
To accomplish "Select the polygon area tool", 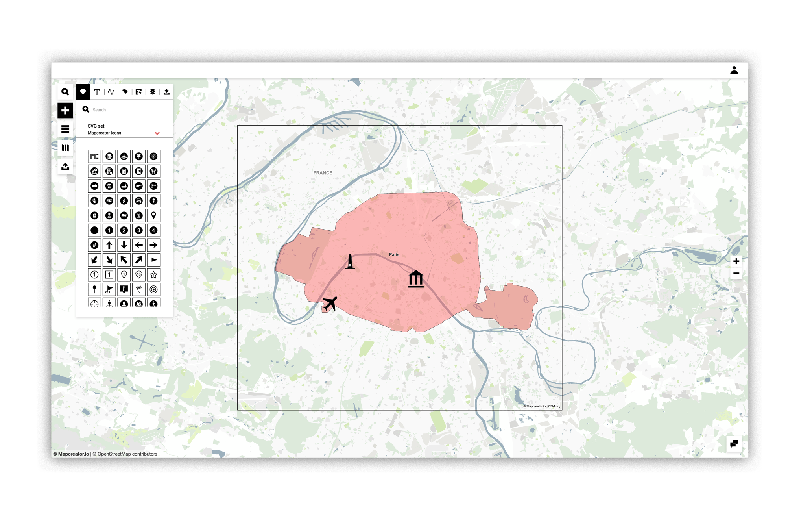I will tap(125, 92).
